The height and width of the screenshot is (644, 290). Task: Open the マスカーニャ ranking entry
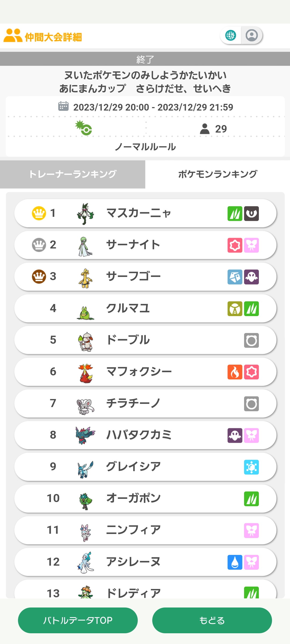click(x=145, y=213)
